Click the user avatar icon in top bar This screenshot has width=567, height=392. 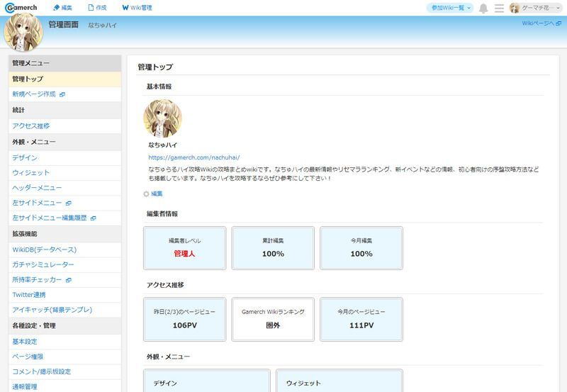tap(515, 9)
